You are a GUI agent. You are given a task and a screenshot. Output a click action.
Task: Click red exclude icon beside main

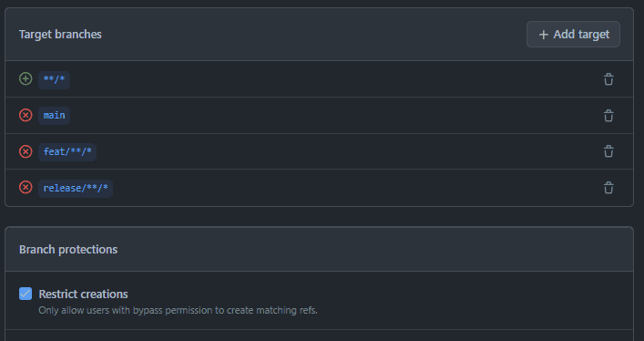pyautogui.click(x=26, y=115)
